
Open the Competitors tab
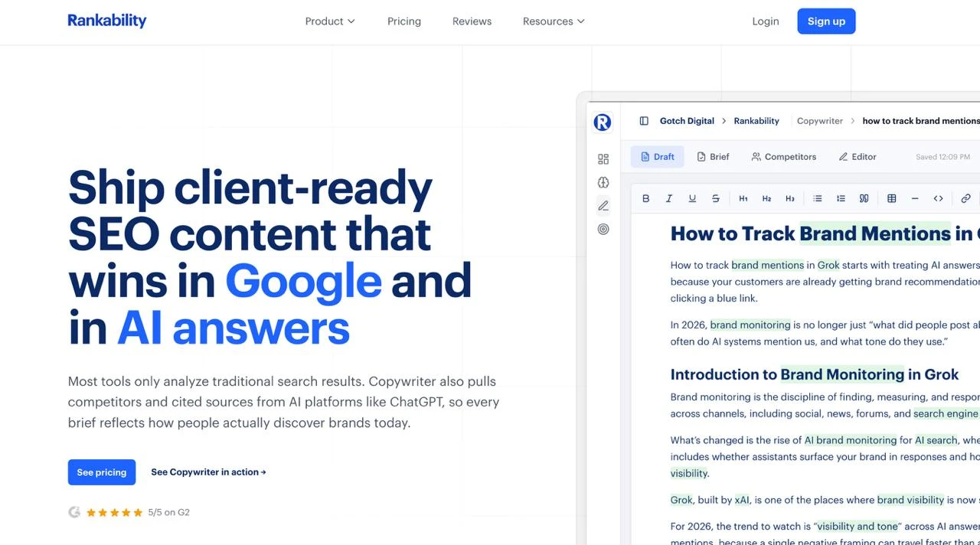tap(783, 157)
